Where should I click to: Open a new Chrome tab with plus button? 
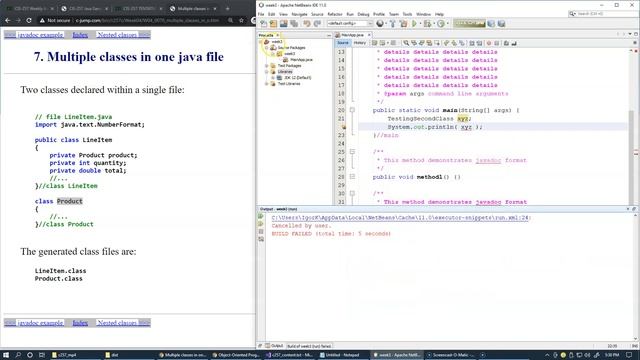(x=227, y=8)
